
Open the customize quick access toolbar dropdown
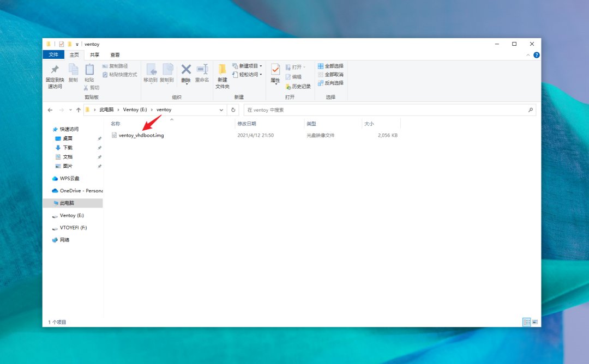[77, 44]
